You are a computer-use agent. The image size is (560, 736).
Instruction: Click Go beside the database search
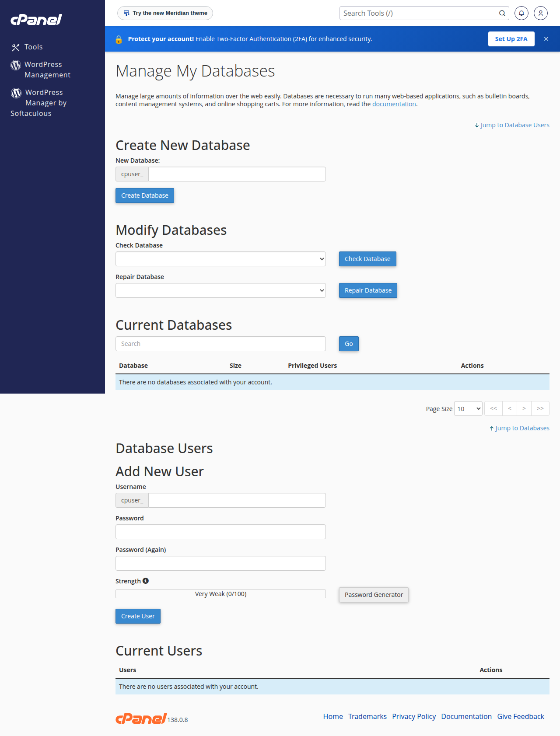[x=349, y=344]
